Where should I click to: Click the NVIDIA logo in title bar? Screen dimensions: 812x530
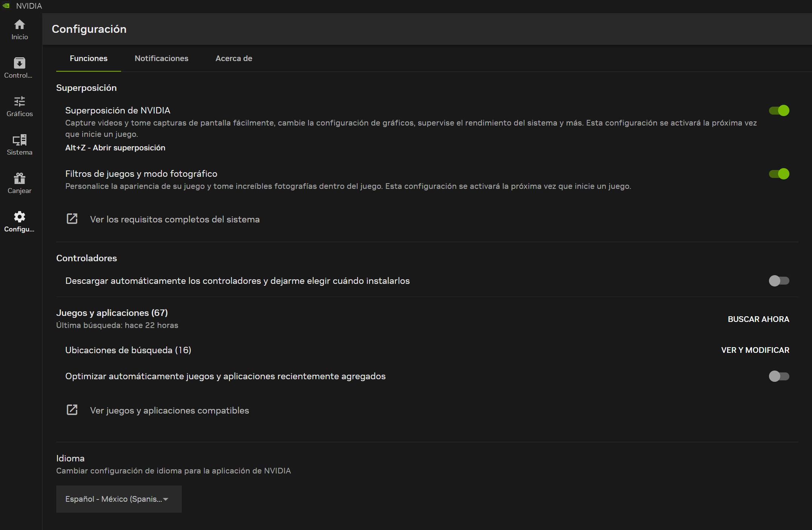pyautogui.click(x=6, y=6)
